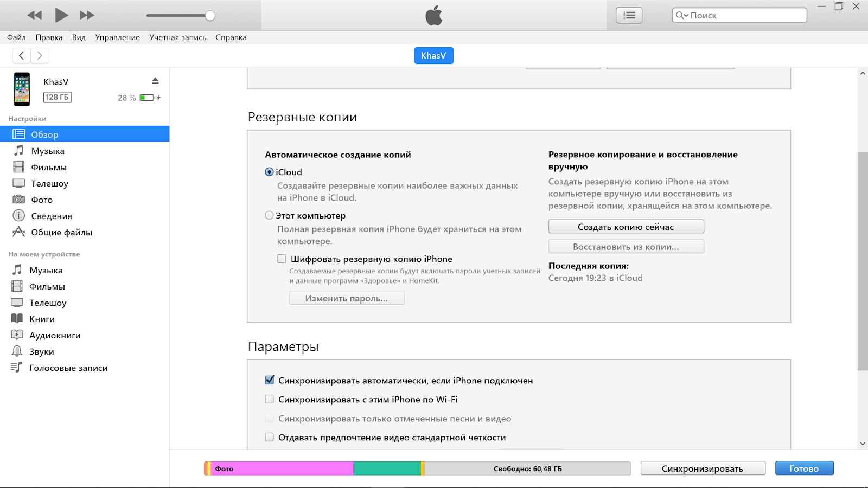Toggle sync only checked songs and video
Viewport: 868px width, 488px height.
[x=269, y=418]
